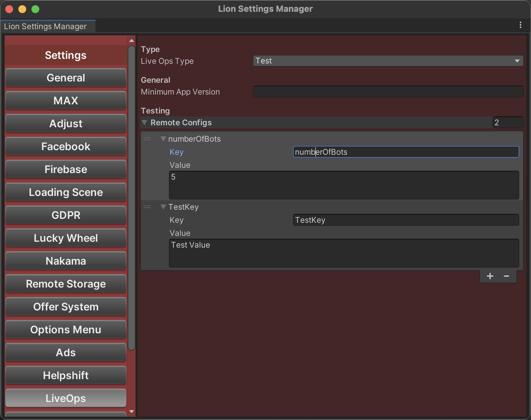The width and height of the screenshot is (531, 420).
Task: Click the green maximize window button
Action: tap(35, 9)
